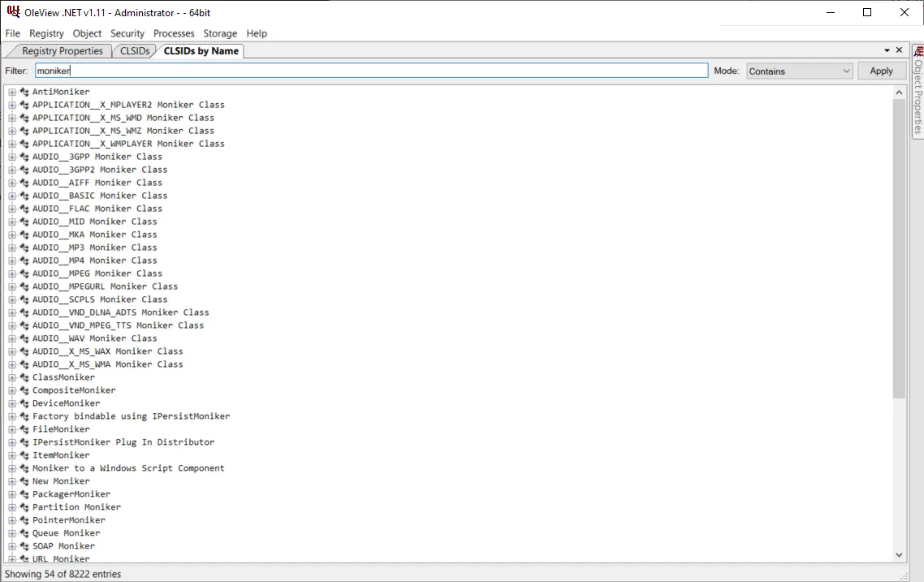Image resolution: width=924 pixels, height=582 pixels.
Task: Click the class icon beside AntiMoniker
Action: [24, 92]
